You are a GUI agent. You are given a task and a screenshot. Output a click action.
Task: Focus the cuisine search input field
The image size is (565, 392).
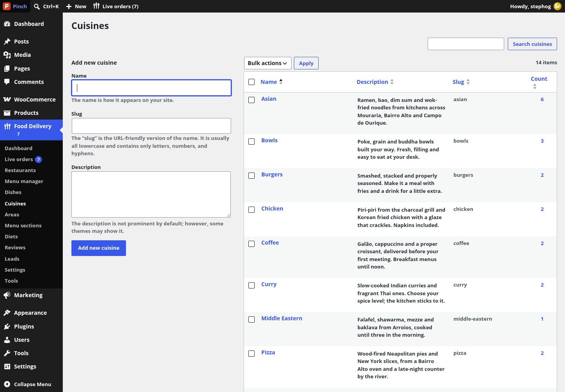pyautogui.click(x=466, y=44)
